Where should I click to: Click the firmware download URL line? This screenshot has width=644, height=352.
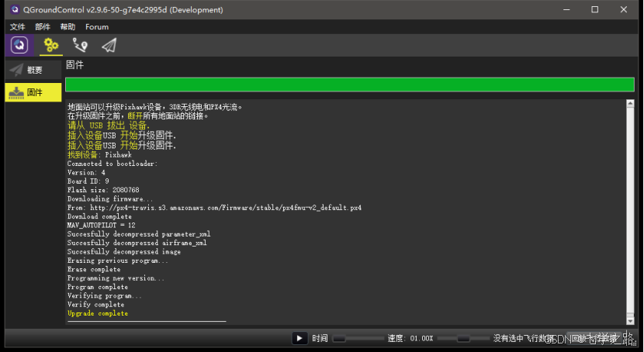[x=214, y=208]
